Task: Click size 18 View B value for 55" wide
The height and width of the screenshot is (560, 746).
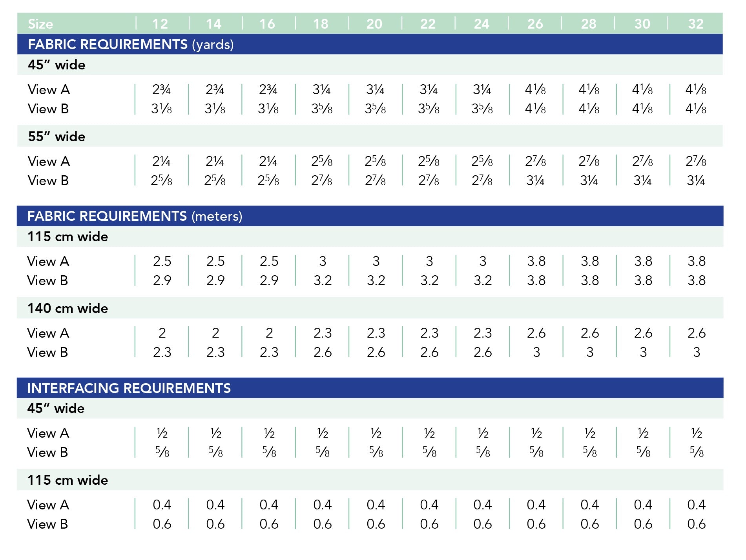Action: [322, 180]
